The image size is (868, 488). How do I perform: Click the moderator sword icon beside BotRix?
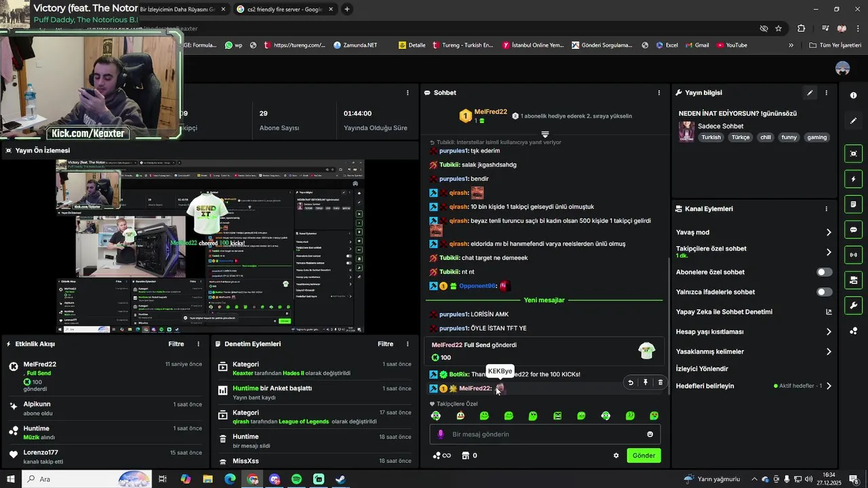tap(433, 374)
